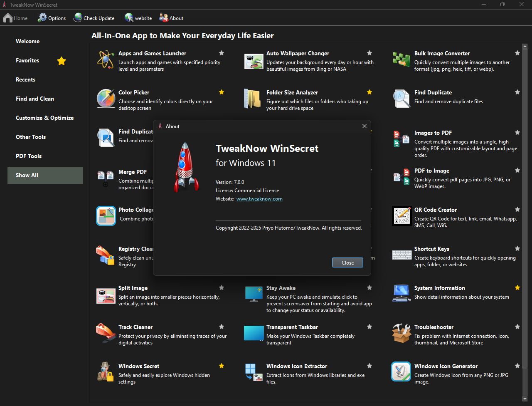Switch to the Welcome section
This screenshot has width=532, height=406.
45,41
